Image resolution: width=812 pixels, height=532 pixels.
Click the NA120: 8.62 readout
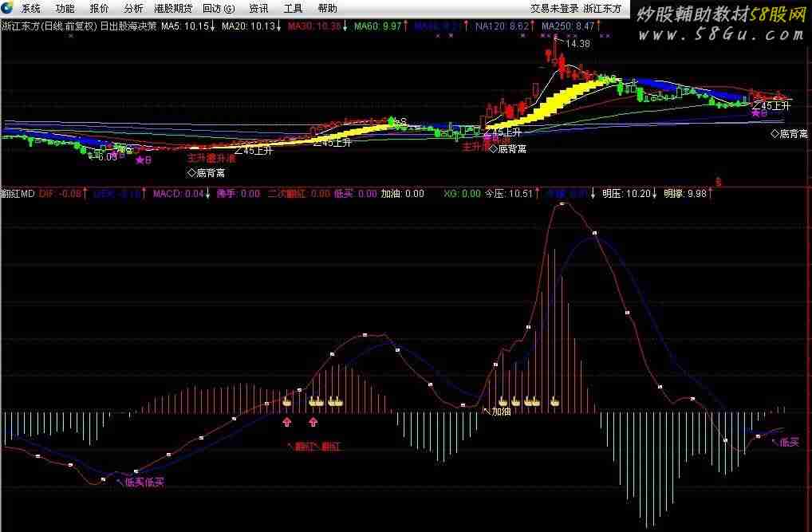tap(504, 26)
